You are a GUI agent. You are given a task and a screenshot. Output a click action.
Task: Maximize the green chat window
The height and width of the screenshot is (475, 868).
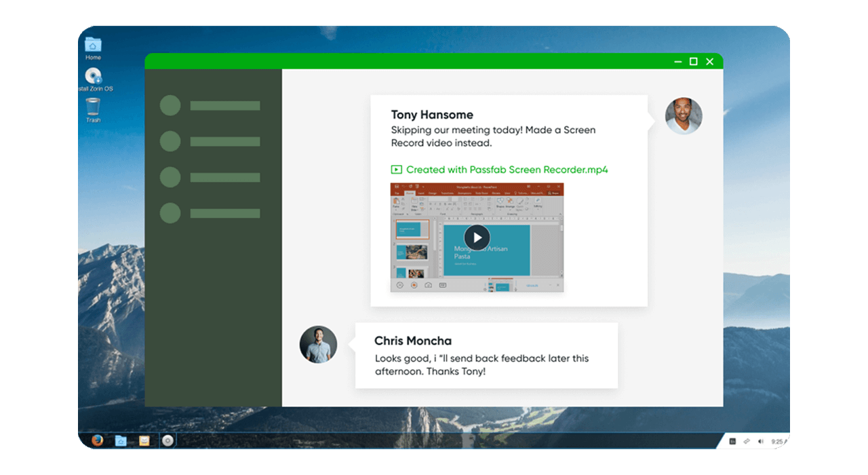point(693,62)
